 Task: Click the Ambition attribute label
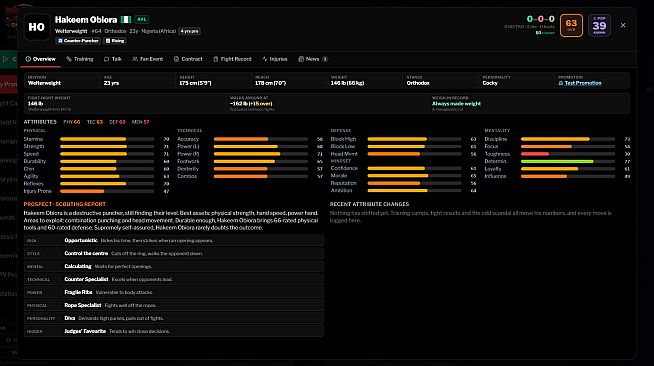pyautogui.click(x=341, y=191)
